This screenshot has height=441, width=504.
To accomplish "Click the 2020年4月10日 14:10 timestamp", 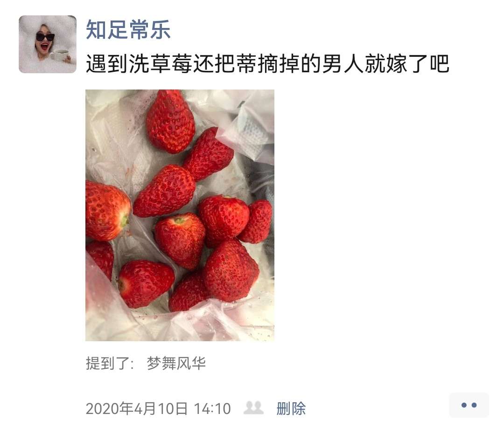I will tap(158, 408).
